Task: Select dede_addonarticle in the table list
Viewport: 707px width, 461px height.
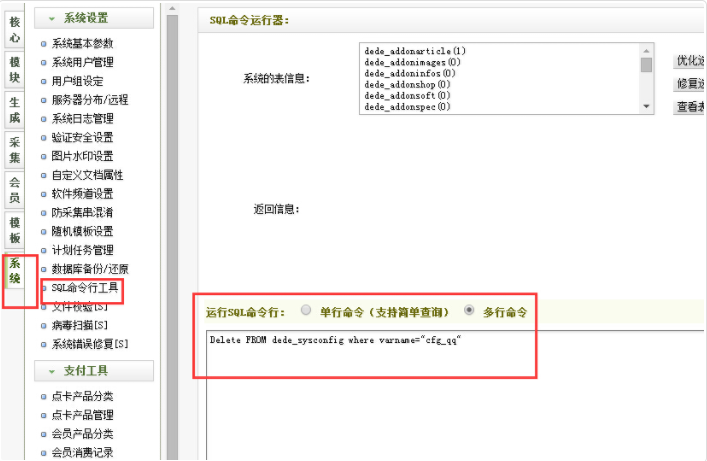Action: [x=414, y=50]
